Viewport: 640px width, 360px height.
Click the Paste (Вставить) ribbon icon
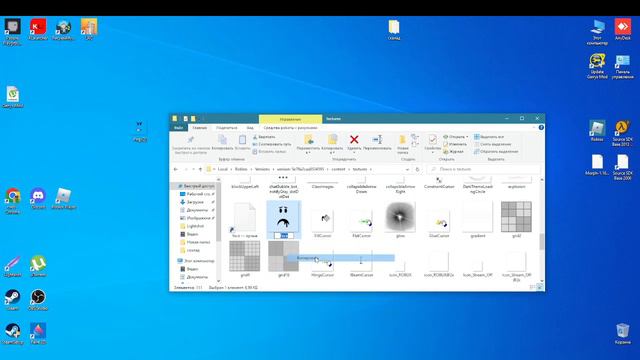pyautogui.click(x=242, y=143)
